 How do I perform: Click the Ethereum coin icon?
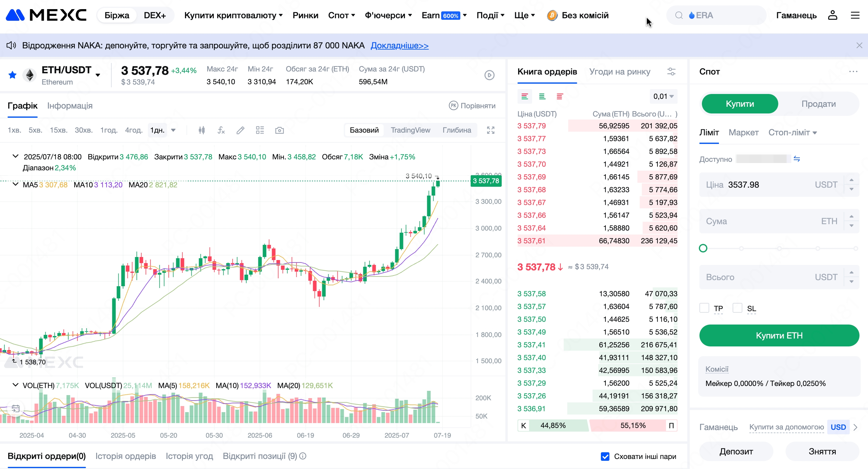tap(30, 75)
